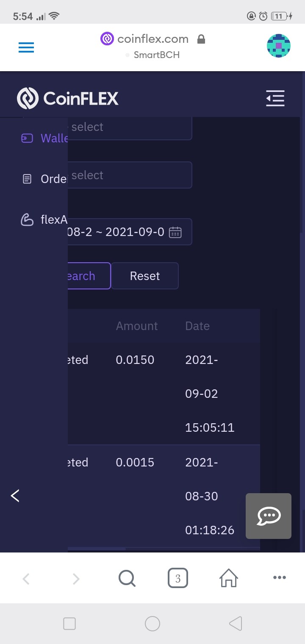Image resolution: width=305 pixels, height=644 pixels.
Task: Expand the second select dropdown
Action: coord(130,175)
